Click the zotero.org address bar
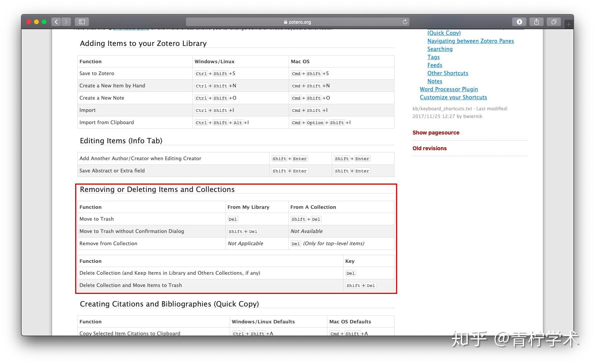 297,22
